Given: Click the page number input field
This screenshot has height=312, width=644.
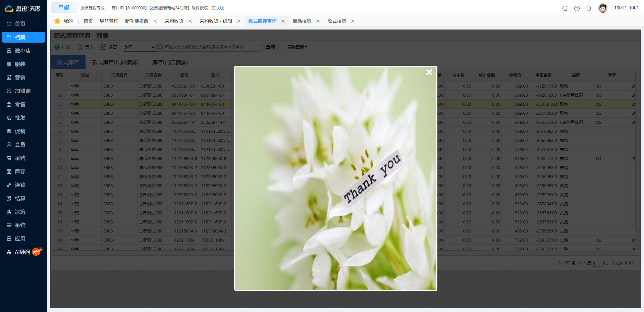Looking at the screenshot, I should coord(597,263).
